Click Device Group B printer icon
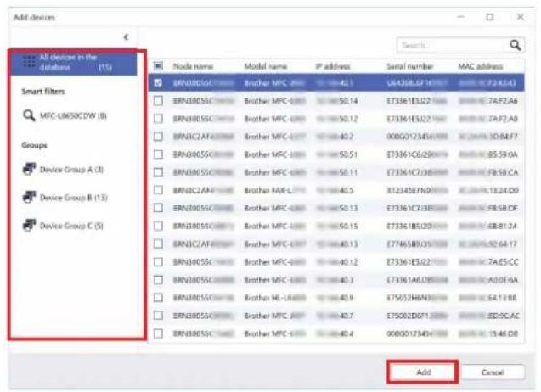The image size is (541, 392). point(29,197)
